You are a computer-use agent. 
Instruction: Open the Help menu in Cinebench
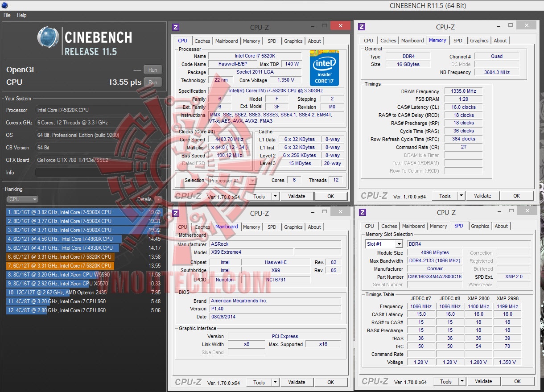pos(22,15)
